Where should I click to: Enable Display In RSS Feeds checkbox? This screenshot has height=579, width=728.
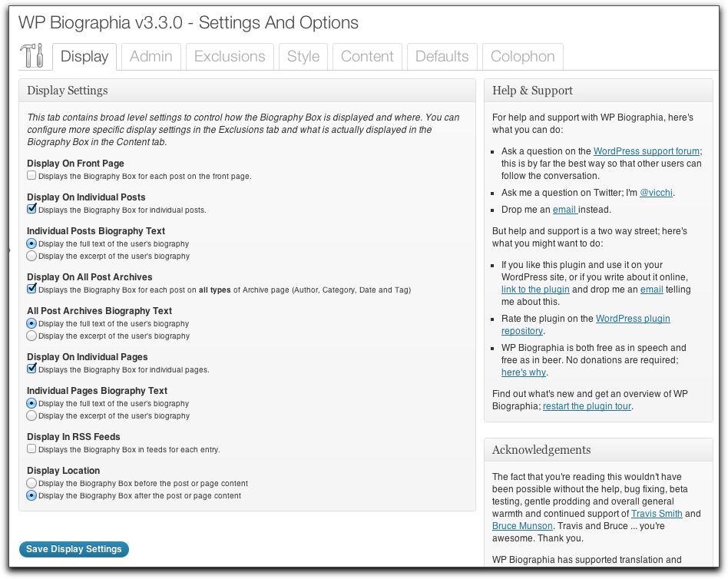pos(31,448)
